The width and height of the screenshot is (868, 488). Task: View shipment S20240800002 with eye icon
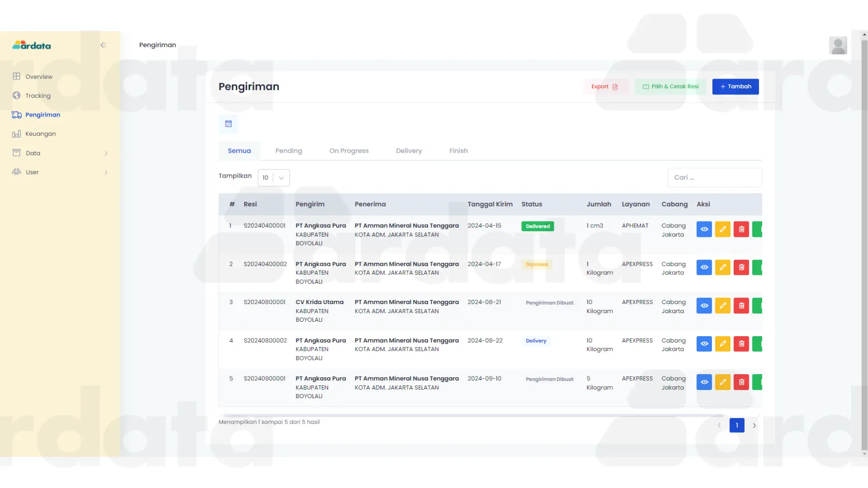(x=704, y=344)
